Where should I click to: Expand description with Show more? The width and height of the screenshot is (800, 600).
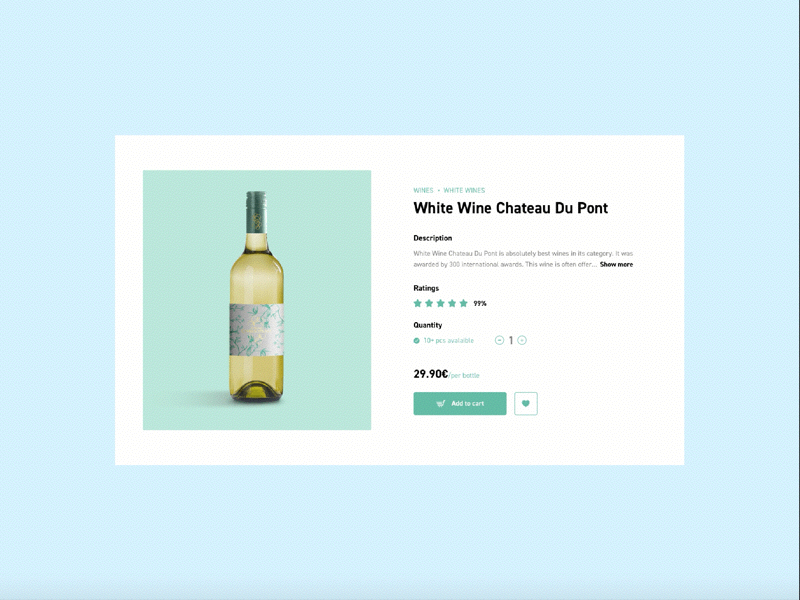tap(616, 264)
